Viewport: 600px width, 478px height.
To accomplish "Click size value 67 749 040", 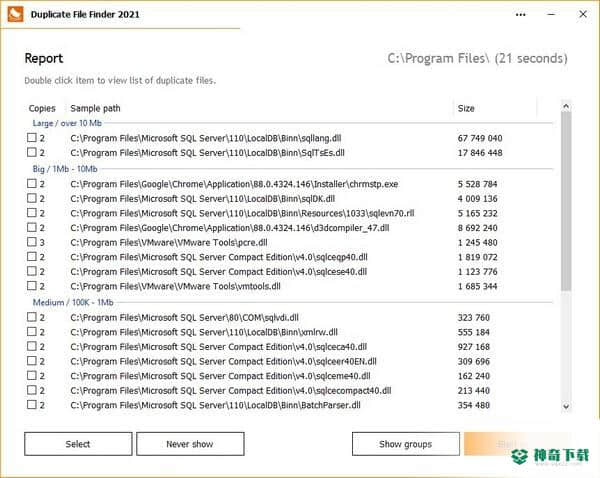I will [480, 138].
